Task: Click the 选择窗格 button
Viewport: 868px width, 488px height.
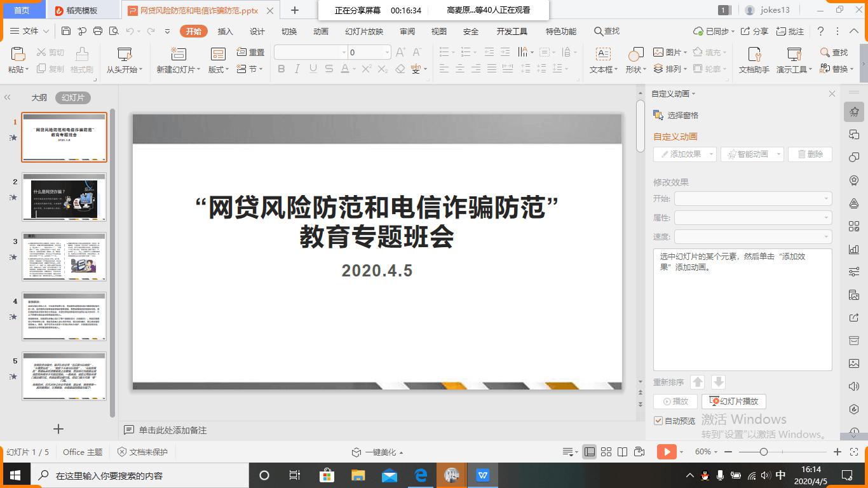Action: (x=676, y=115)
